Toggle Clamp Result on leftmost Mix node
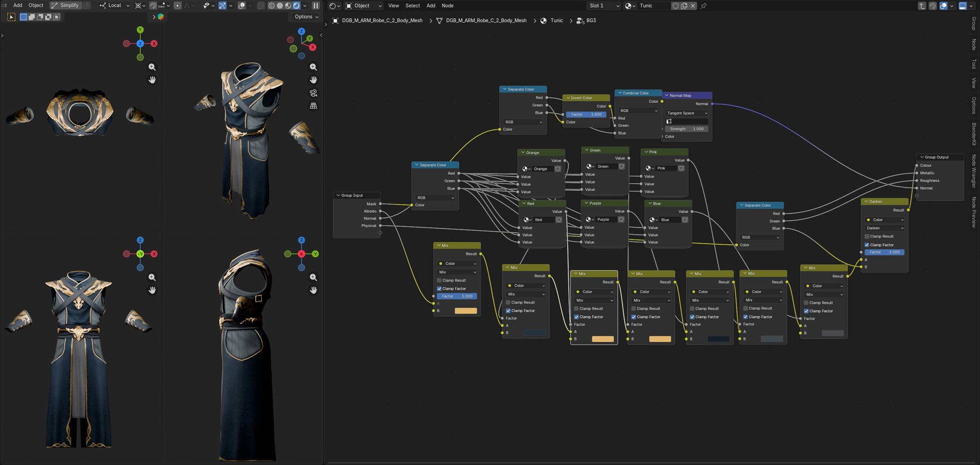Image resolution: width=980 pixels, height=465 pixels. 439,280
